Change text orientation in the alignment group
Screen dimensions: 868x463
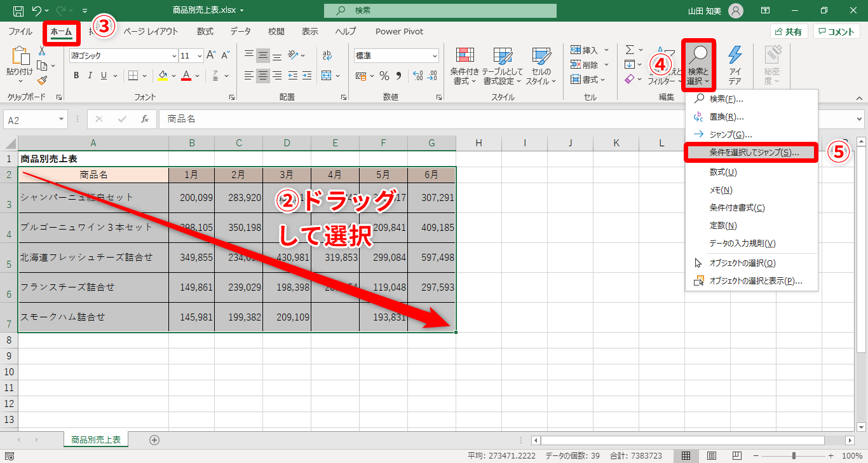coord(293,55)
